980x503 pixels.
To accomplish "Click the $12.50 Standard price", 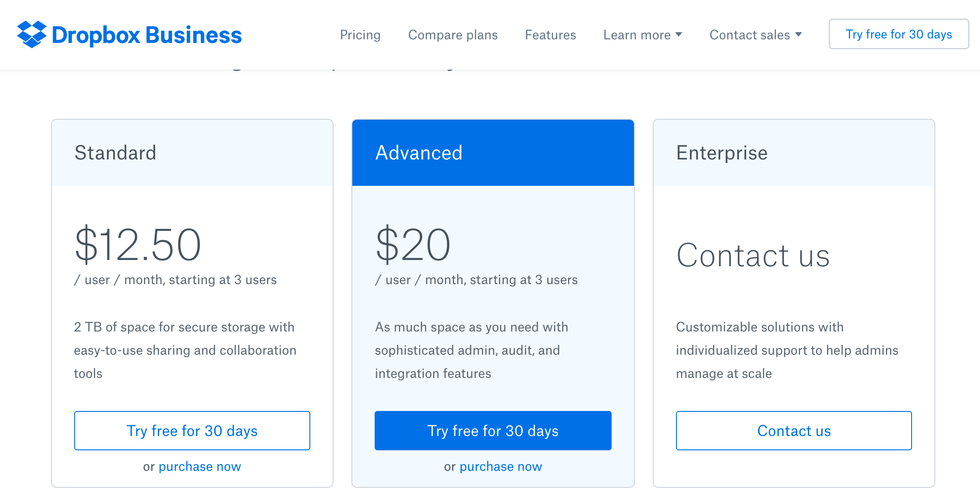I will pyautogui.click(x=138, y=245).
